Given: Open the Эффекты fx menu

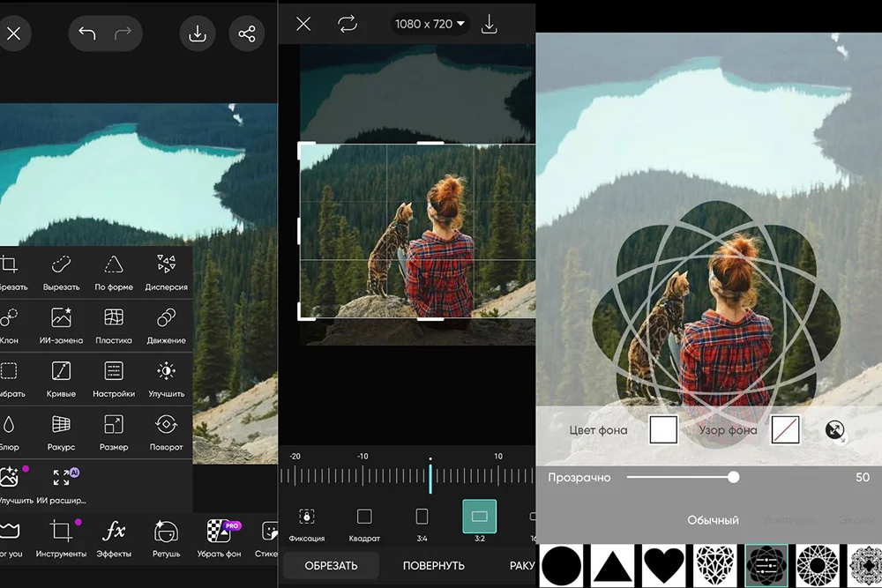Looking at the screenshot, I should 114,537.
